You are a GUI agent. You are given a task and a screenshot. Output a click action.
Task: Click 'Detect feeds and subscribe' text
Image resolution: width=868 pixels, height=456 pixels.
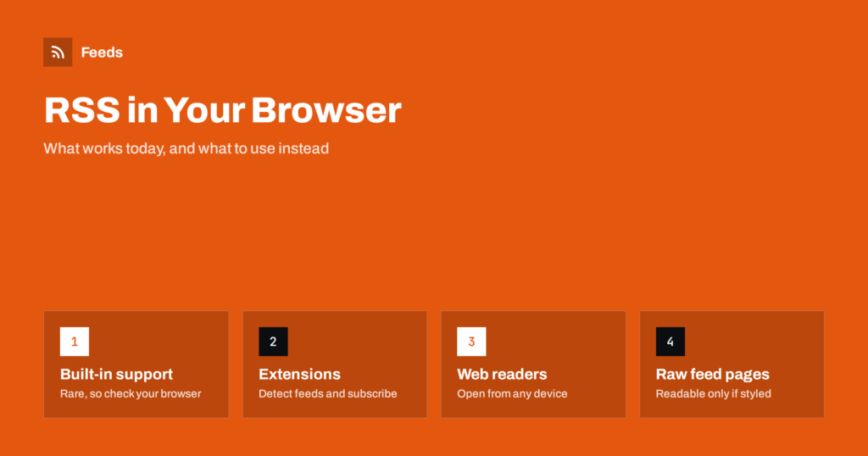point(328,393)
